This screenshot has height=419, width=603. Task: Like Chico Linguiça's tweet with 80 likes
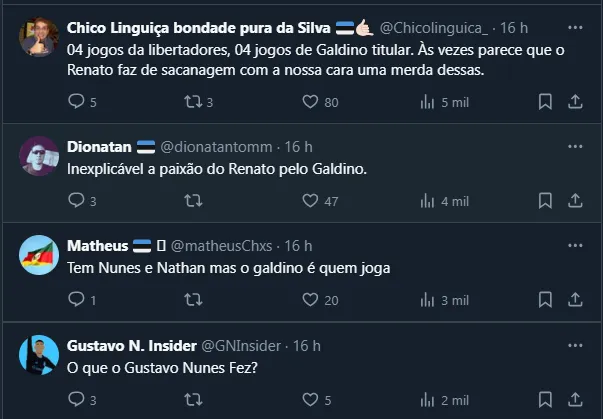tap(309, 101)
